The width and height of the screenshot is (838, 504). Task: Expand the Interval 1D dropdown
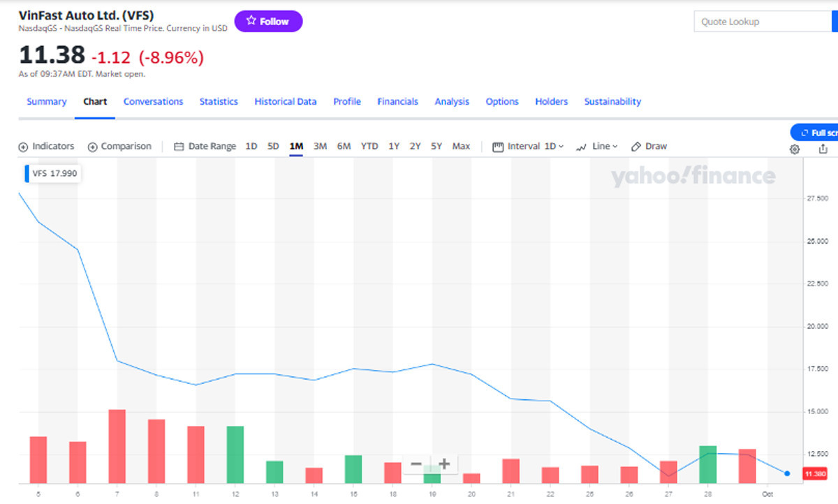(x=528, y=147)
